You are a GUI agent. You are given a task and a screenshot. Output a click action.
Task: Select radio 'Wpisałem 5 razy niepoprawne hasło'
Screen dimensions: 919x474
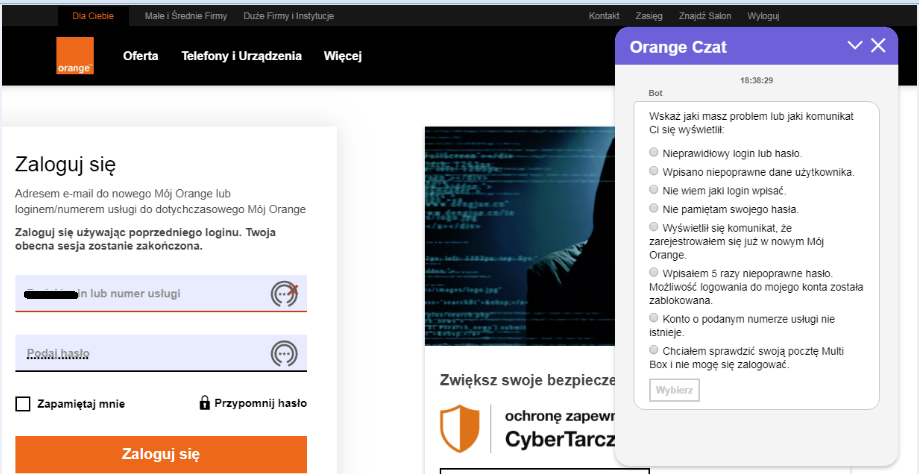click(653, 272)
